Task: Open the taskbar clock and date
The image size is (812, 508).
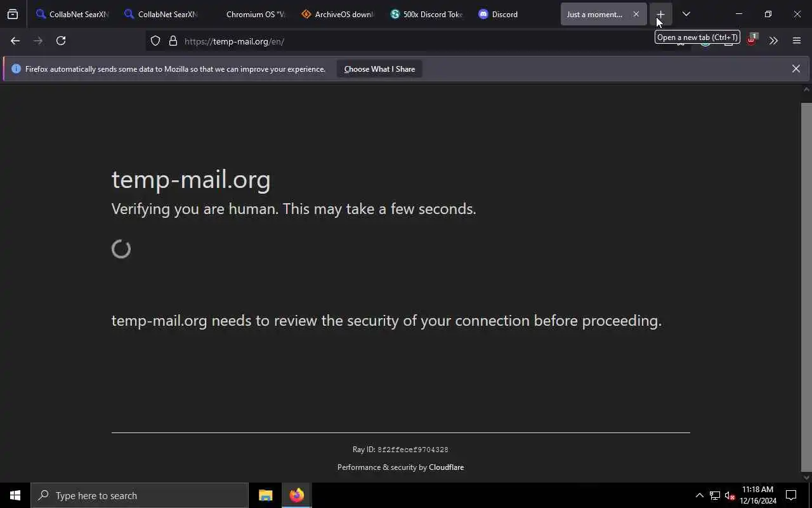Action: (x=757, y=495)
